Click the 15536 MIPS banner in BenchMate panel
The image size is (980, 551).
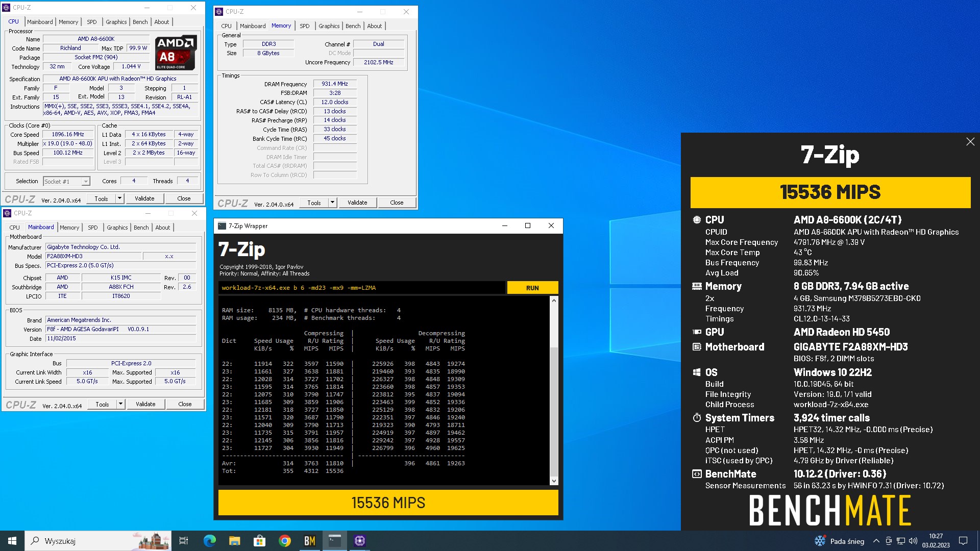point(830,192)
